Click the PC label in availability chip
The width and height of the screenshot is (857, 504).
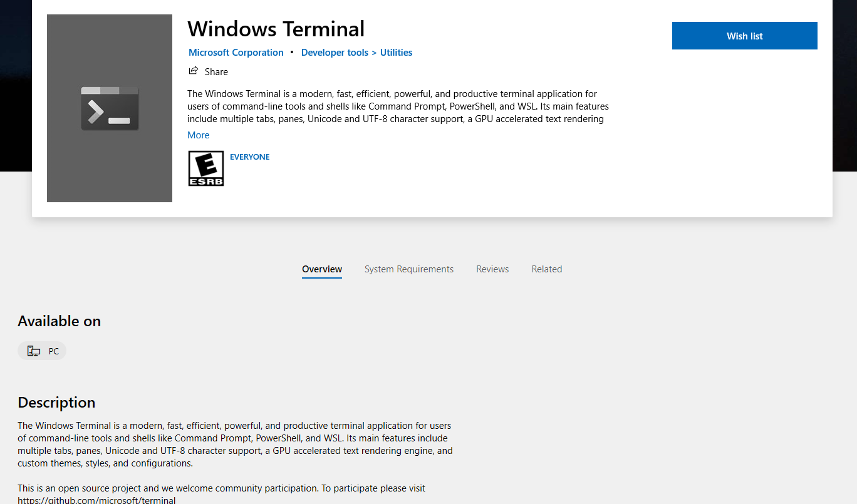click(54, 351)
